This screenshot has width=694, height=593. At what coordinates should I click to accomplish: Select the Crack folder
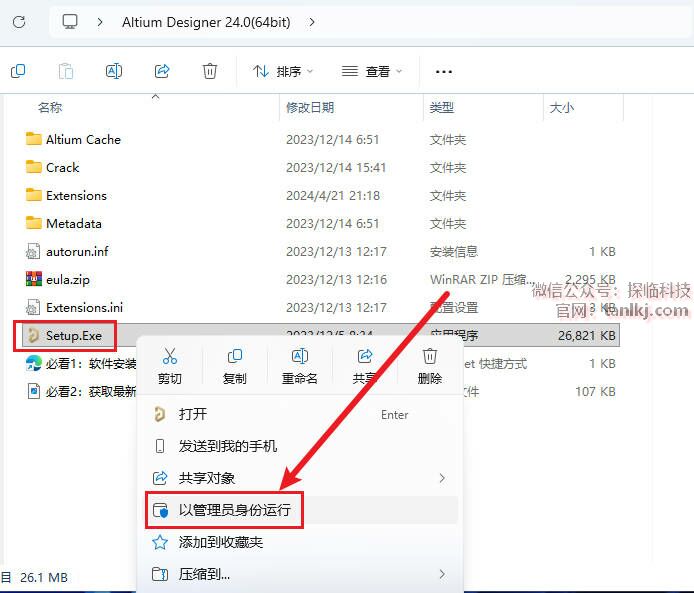point(62,168)
